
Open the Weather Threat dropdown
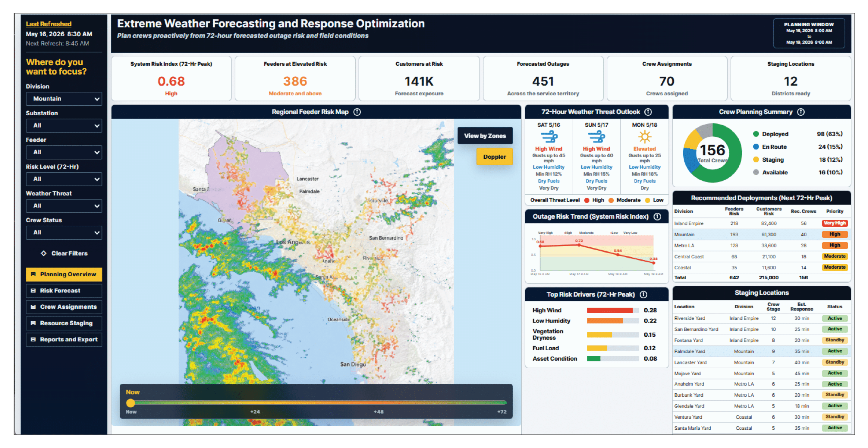64,206
